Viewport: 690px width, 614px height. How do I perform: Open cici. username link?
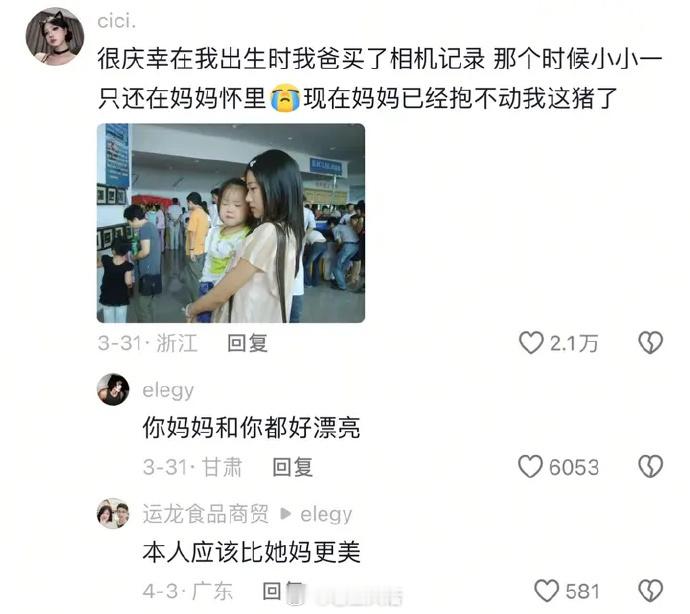tap(117, 21)
